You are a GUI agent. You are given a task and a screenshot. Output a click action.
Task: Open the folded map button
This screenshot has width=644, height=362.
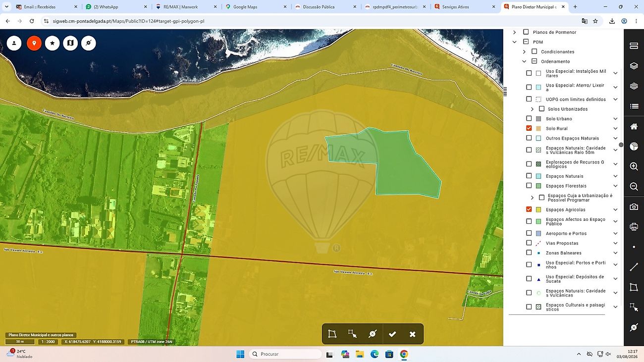[70, 43]
